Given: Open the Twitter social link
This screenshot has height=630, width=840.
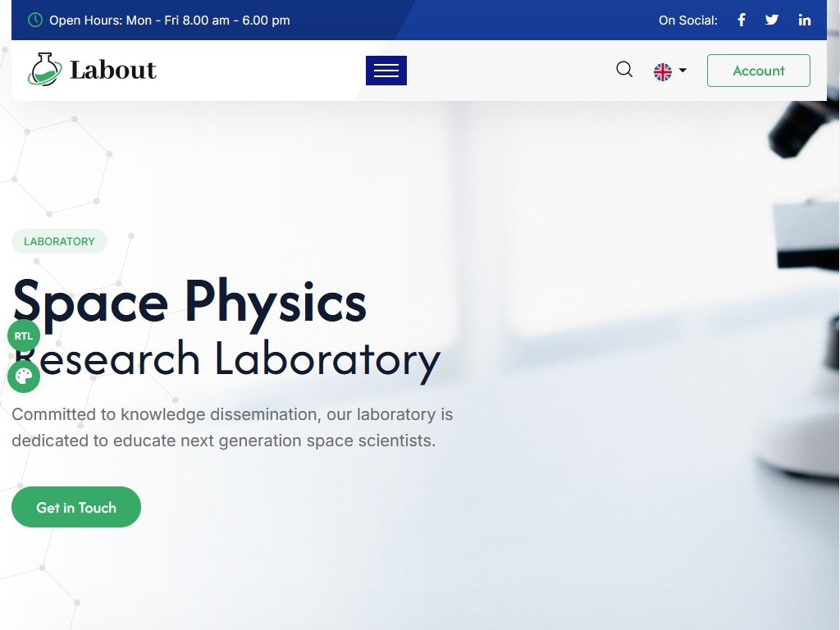Looking at the screenshot, I should [x=772, y=20].
